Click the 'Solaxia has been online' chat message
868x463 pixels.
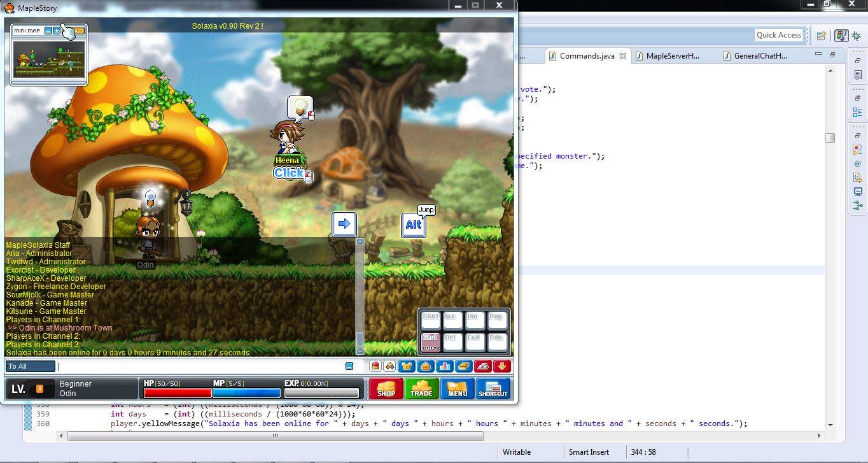pos(129,353)
